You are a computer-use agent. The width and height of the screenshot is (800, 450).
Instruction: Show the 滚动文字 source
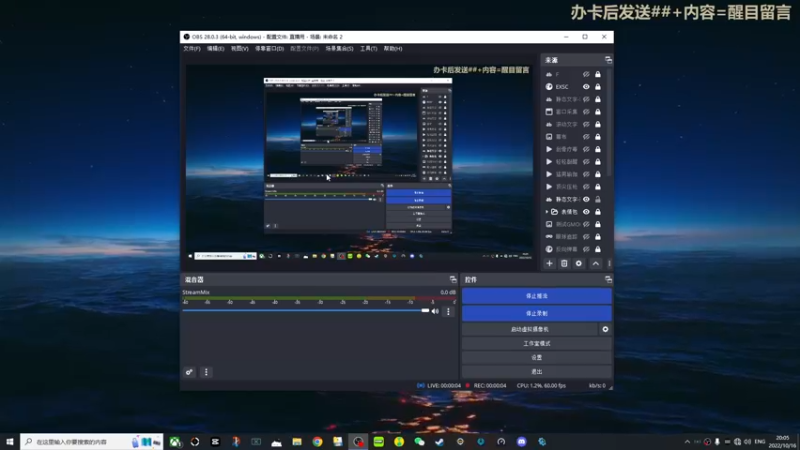click(586, 124)
